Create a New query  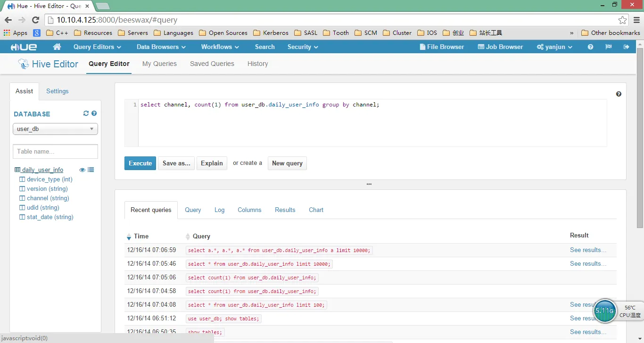pos(287,163)
